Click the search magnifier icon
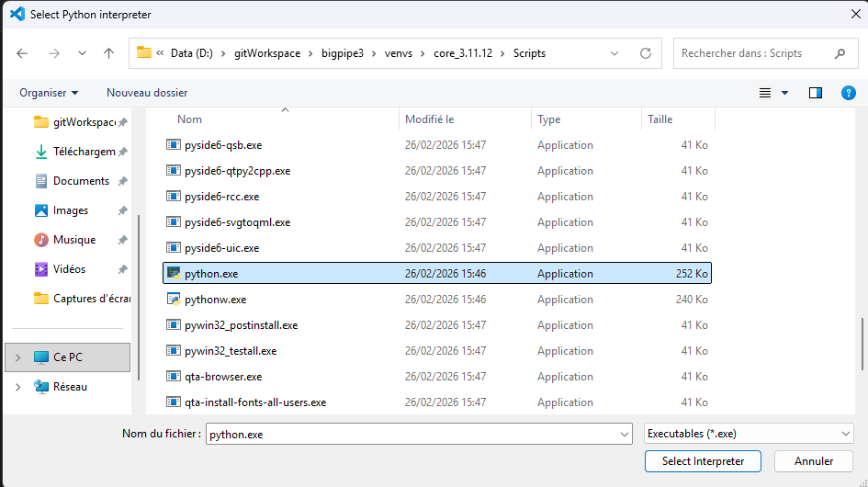This screenshot has height=487, width=868. click(x=840, y=53)
